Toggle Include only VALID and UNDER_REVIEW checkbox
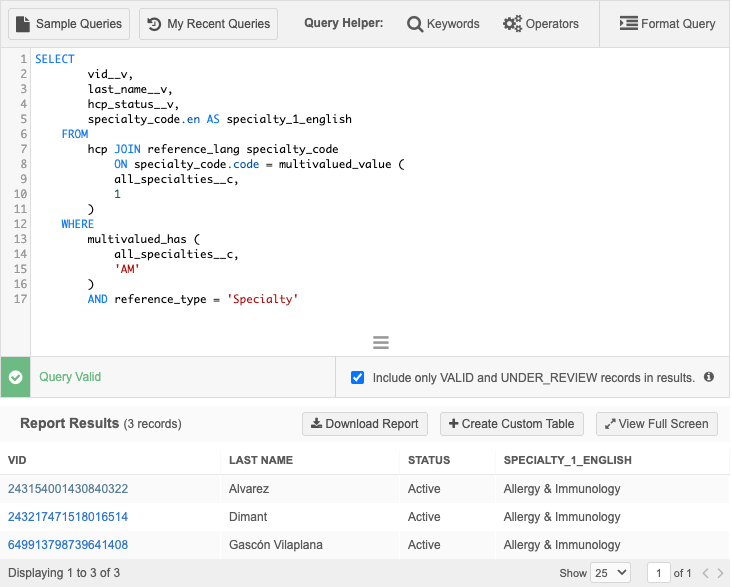Screen dimensions: 732x587 click(358, 378)
